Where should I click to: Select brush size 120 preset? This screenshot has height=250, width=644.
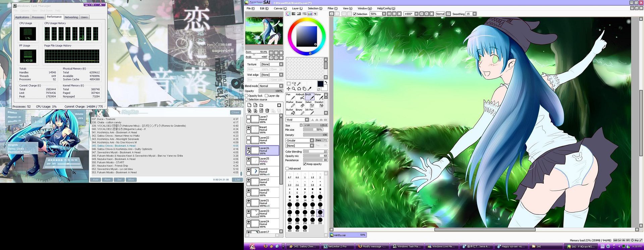pos(320,213)
